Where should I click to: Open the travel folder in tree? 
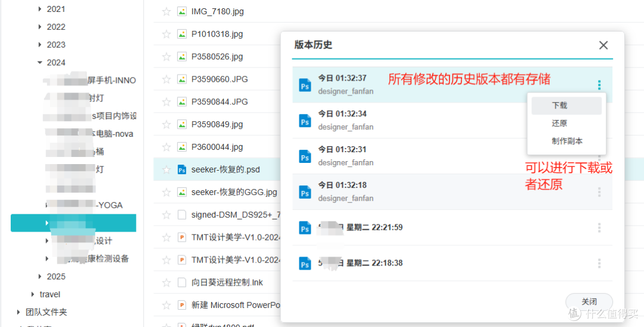click(x=49, y=294)
